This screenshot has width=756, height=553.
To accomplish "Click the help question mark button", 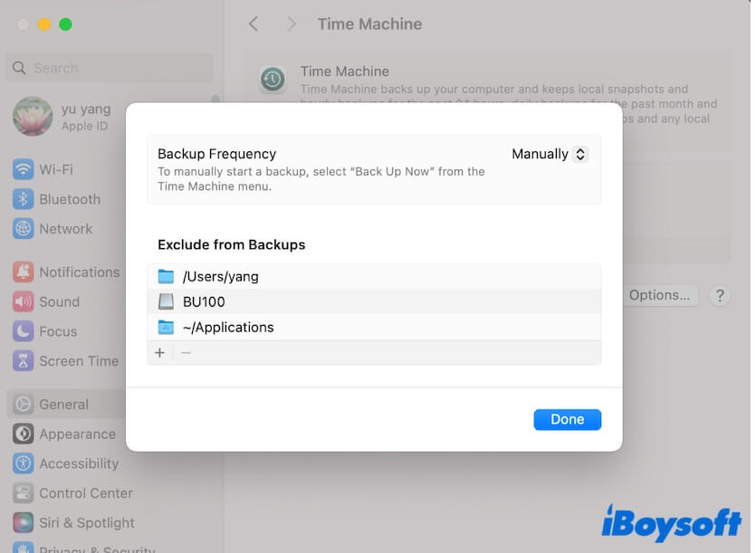I will point(719,295).
